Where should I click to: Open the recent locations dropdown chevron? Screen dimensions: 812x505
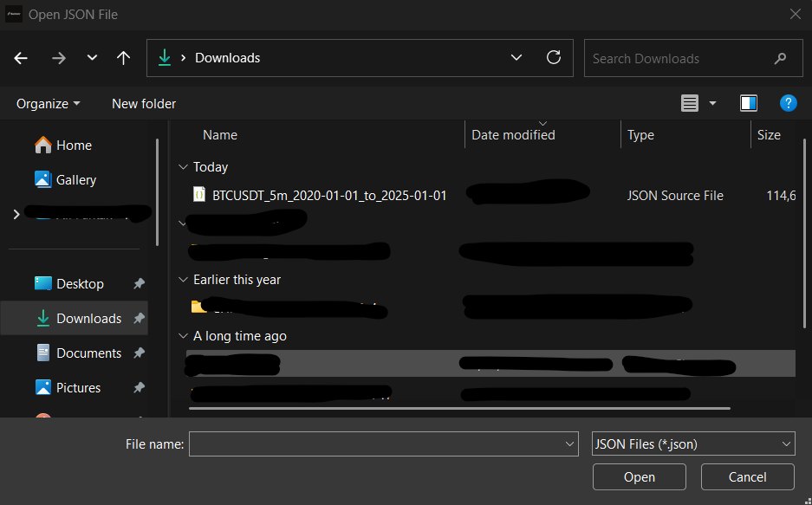click(x=92, y=57)
